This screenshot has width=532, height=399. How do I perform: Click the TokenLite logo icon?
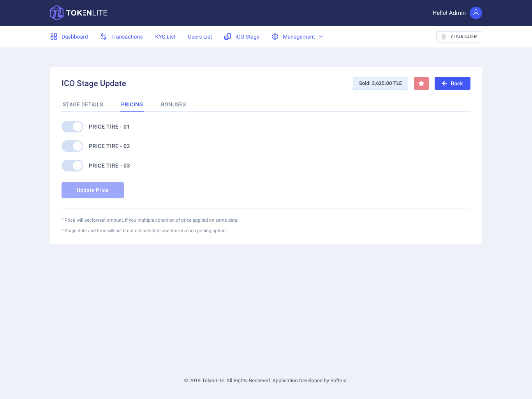[57, 13]
